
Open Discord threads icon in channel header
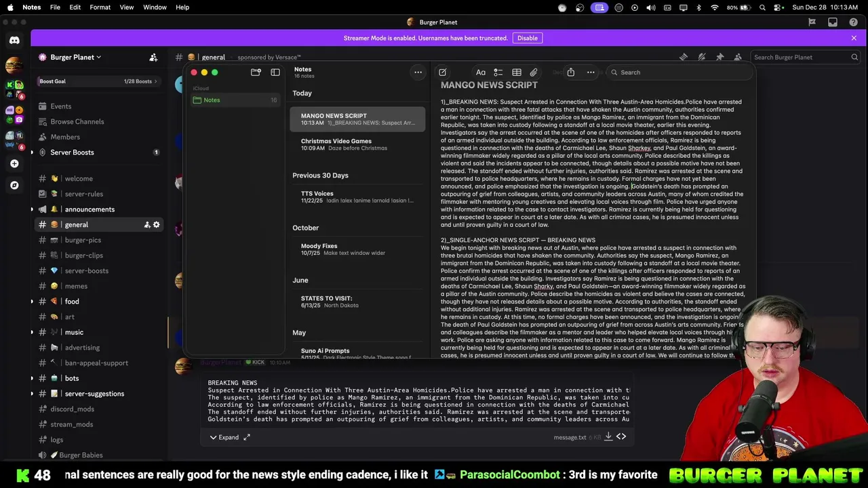coord(684,58)
